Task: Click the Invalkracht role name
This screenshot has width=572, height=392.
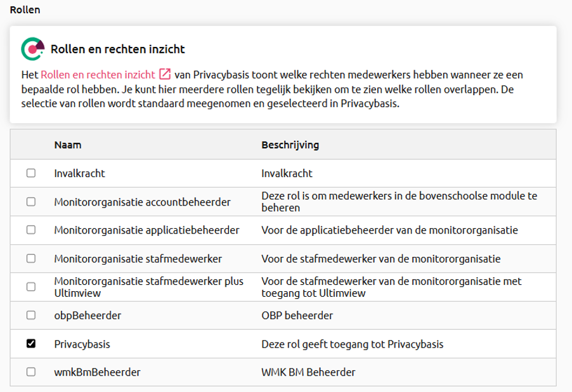Action: click(79, 173)
